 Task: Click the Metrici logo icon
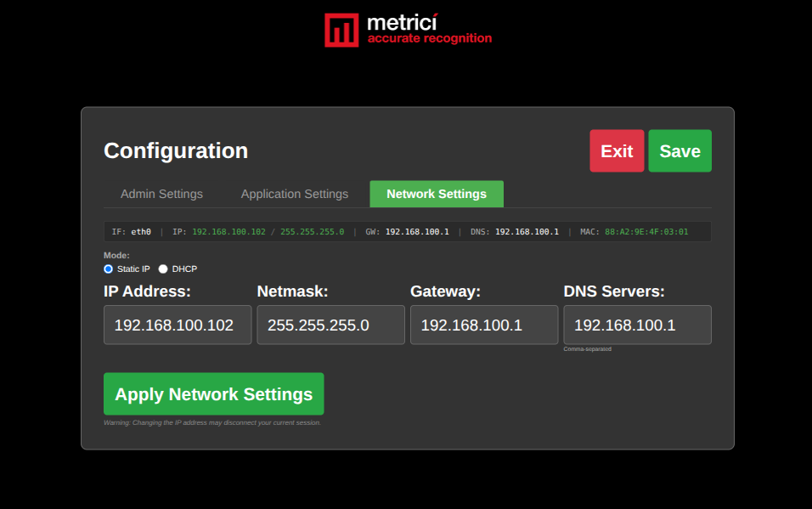coord(341,30)
